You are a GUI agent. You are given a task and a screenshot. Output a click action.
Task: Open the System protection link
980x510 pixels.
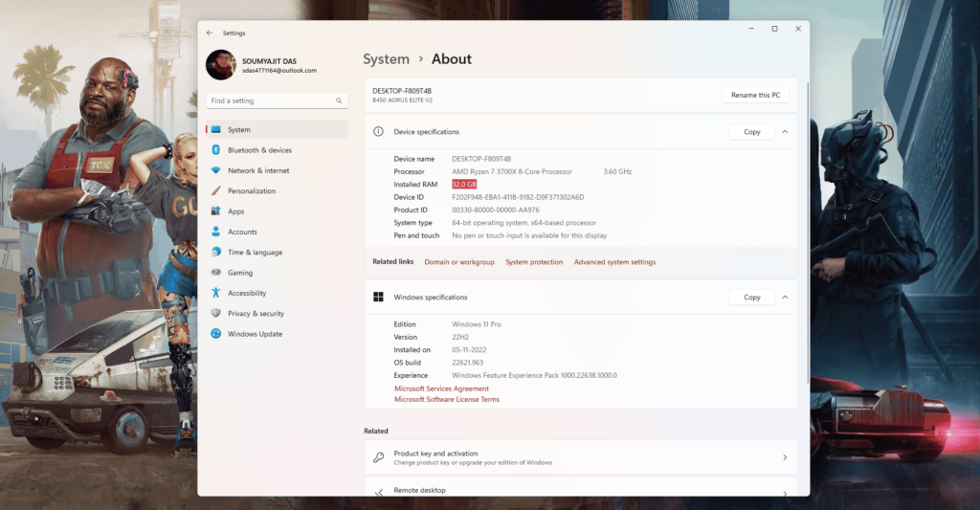point(534,262)
